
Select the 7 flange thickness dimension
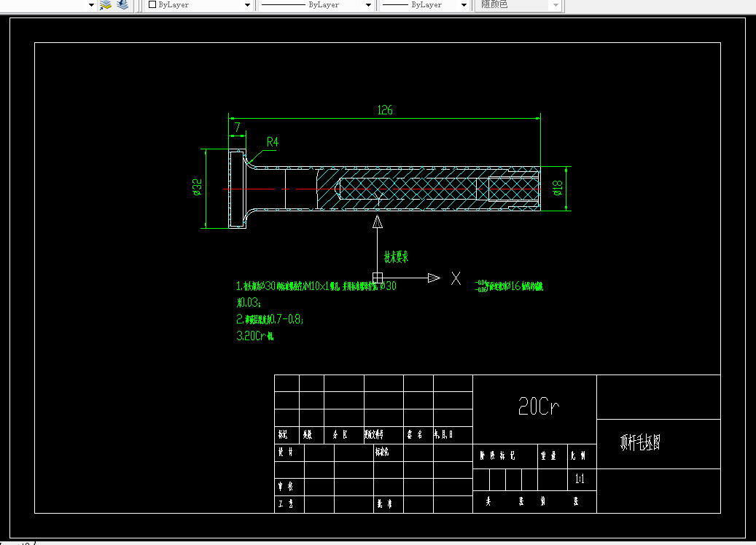[x=237, y=128]
